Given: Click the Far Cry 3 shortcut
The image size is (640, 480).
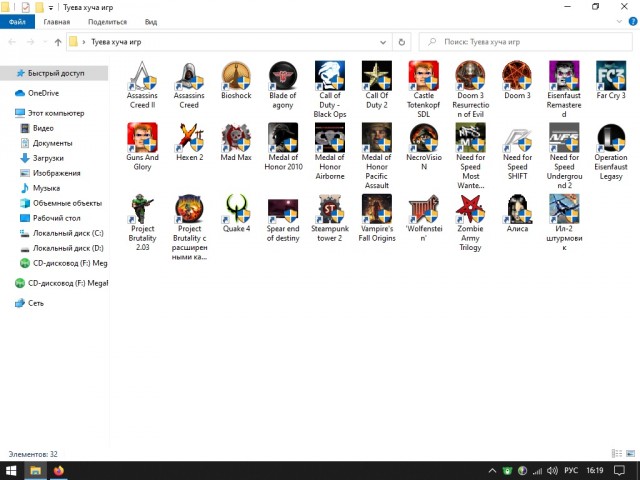Looking at the screenshot, I should pos(611,80).
